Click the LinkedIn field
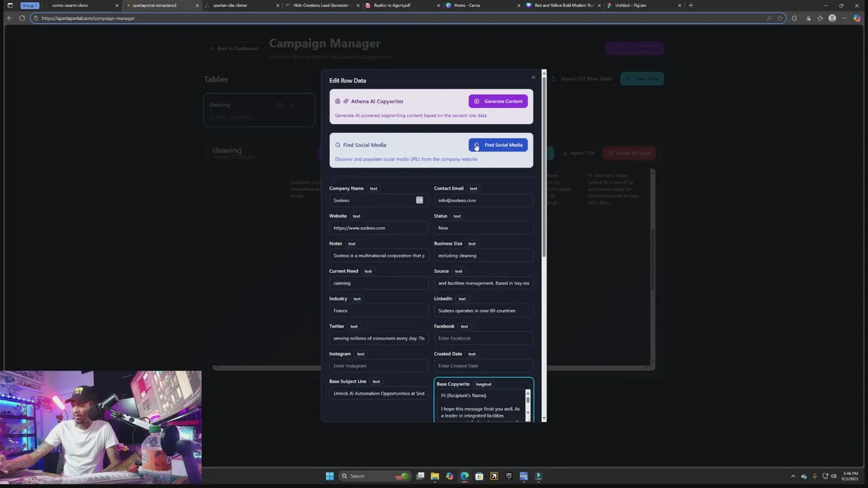This screenshot has height=488, width=868. click(x=483, y=310)
